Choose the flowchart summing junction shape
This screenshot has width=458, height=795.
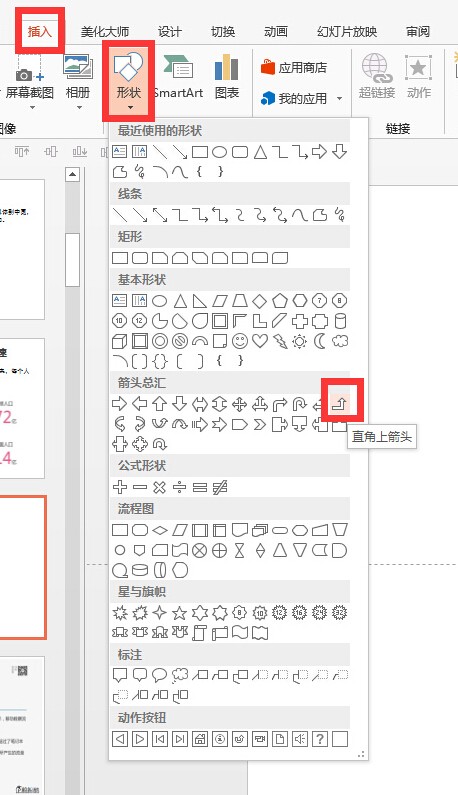[x=200, y=550]
